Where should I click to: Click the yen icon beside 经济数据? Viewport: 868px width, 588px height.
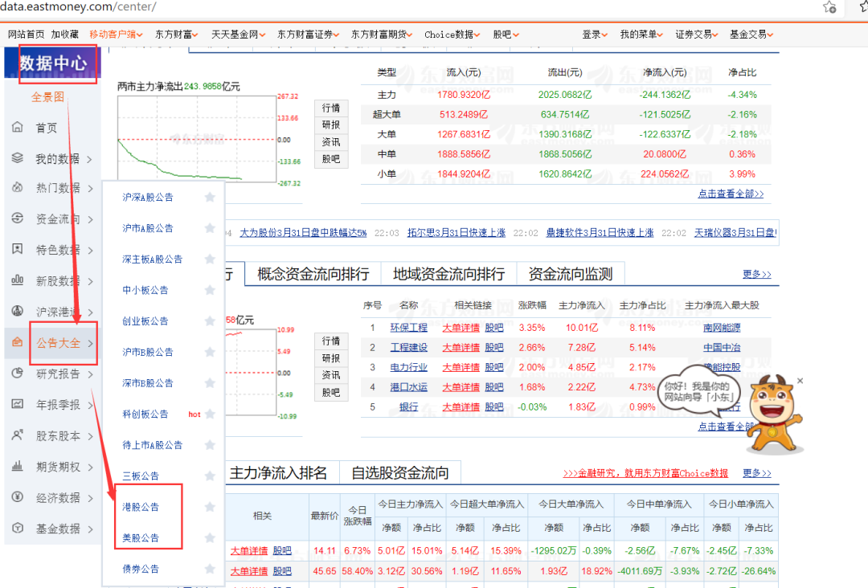pyautogui.click(x=18, y=496)
